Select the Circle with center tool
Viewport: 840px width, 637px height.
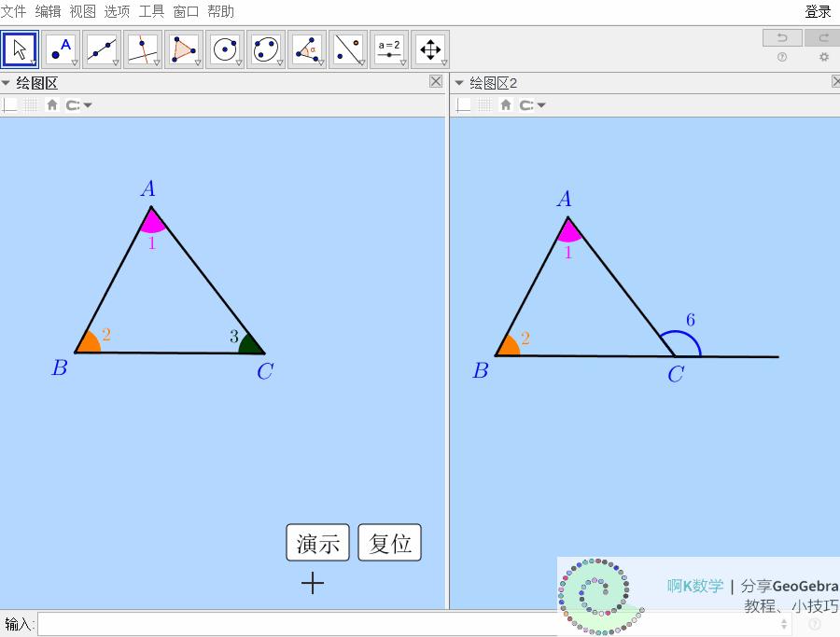click(225, 49)
